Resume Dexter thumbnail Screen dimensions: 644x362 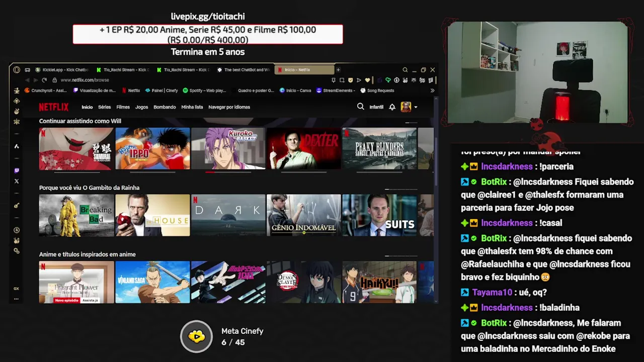click(304, 149)
